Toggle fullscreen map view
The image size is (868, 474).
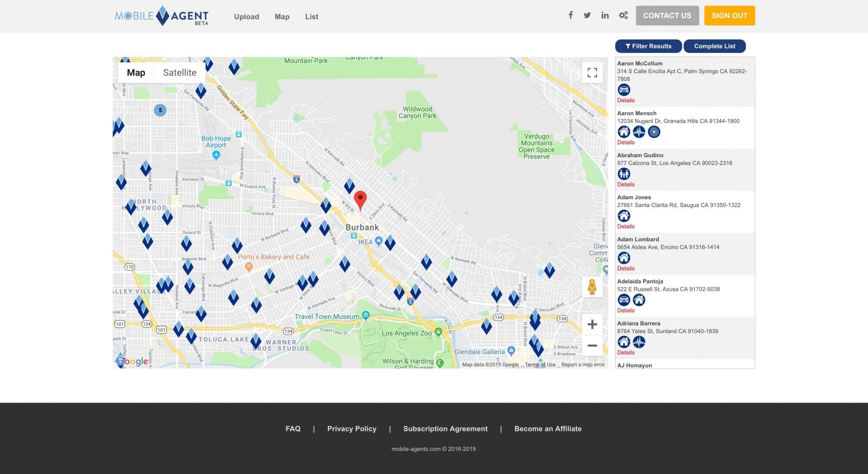(x=592, y=73)
